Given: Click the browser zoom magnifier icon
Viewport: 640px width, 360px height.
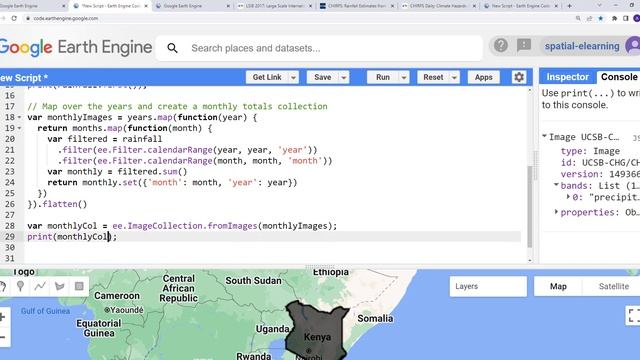Looking at the screenshot, I should tap(578, 18).
